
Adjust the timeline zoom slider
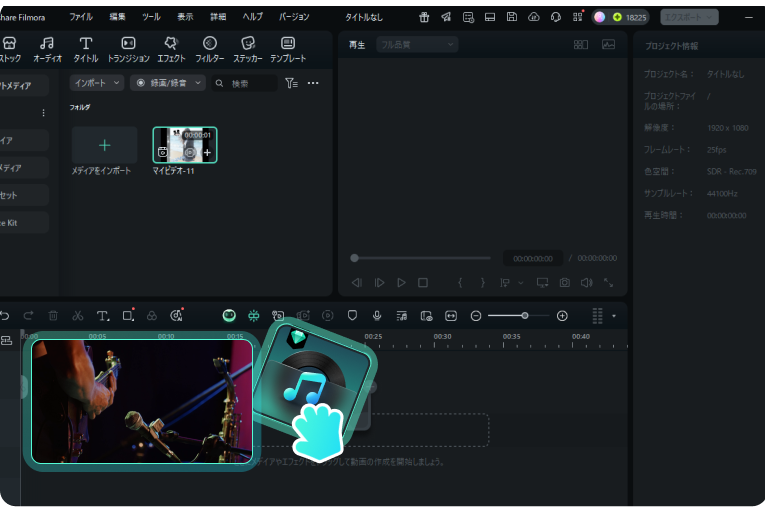pyautogui.click(x=525, y=316)
